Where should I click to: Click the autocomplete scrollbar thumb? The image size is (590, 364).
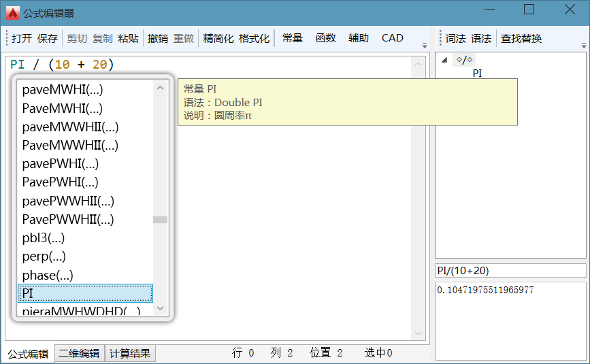[x=161, y=220]
